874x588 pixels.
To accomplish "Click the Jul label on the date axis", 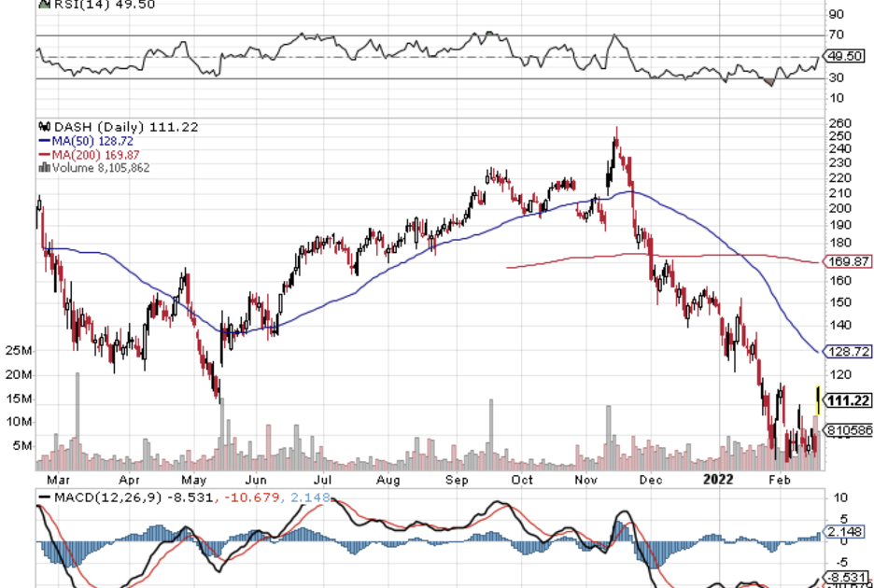I will tap(323, 480).
